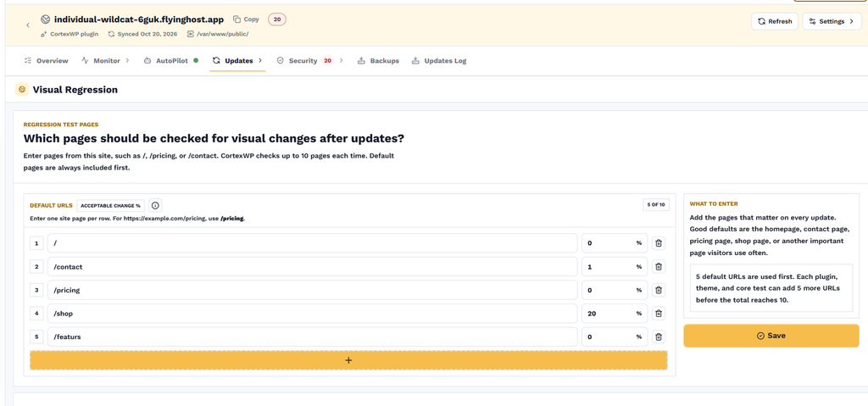Open the Settings menu
The image size is (868, 406).
coord(832,21)
